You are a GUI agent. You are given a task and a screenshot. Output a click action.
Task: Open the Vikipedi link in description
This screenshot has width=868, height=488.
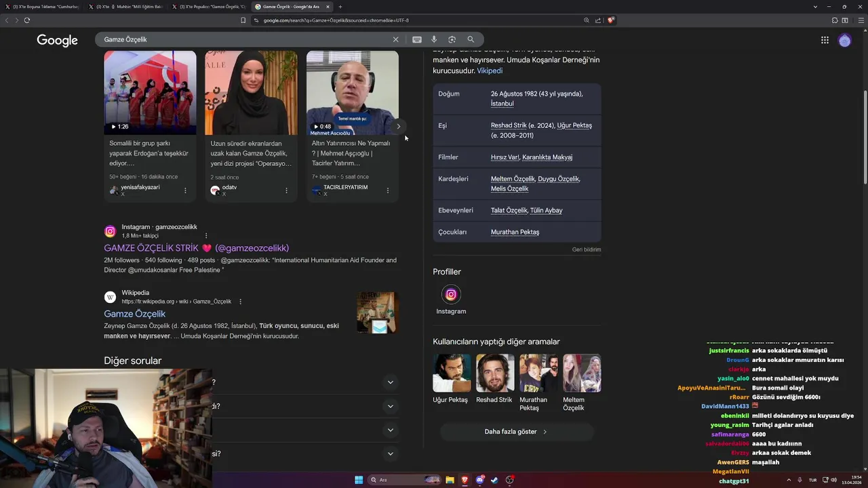click(490, 70)
